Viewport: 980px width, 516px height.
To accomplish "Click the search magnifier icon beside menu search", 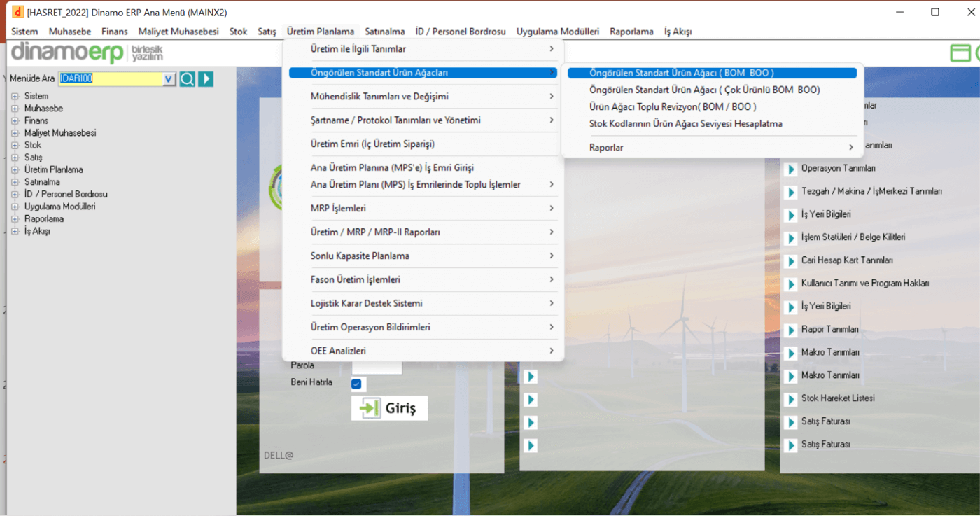I will click(187, 79).
